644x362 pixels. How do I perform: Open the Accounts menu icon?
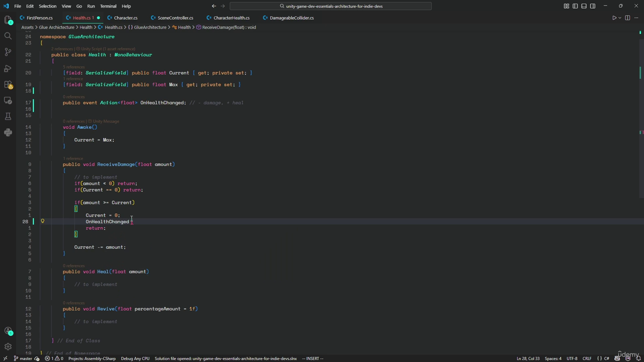(x=8, y=331)
